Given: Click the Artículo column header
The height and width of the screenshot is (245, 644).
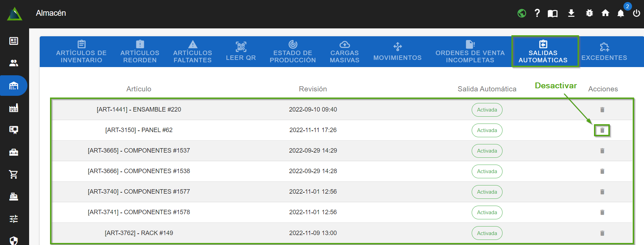Looking at the screenshot, I should pyautogui.click(x=139, y=89).
